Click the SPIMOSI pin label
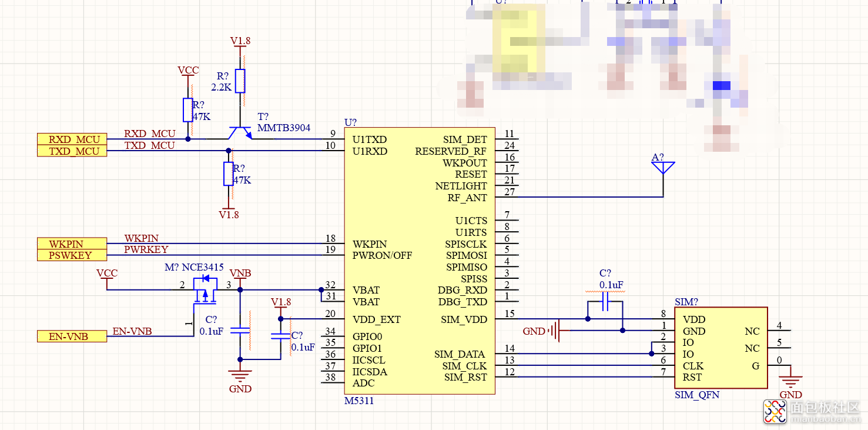This screenshot has height=430, width=868. point(467,256)
